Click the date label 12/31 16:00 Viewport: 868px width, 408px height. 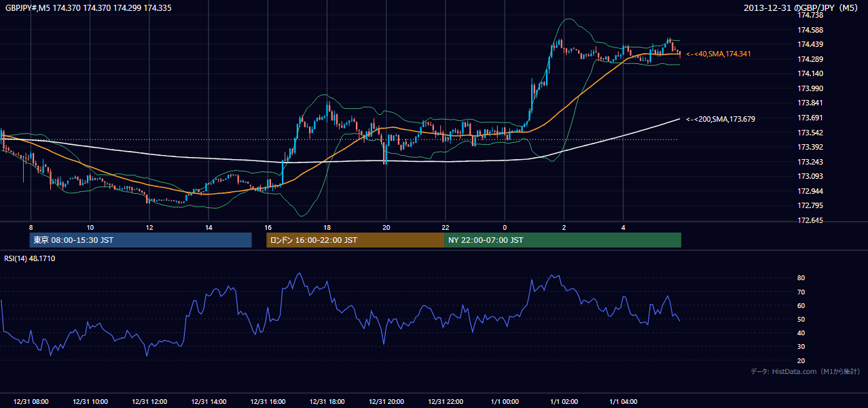pyautogui.click(x=268, y=401)
